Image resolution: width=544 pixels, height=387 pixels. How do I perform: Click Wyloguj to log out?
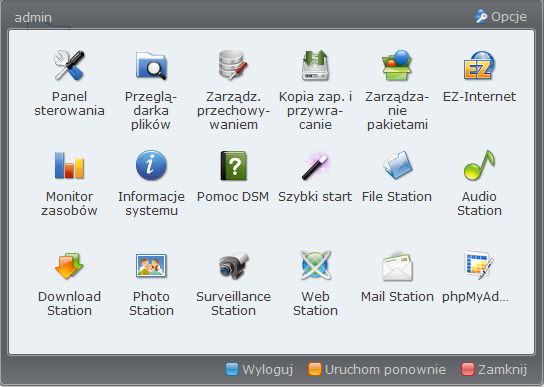coord(259,369)
